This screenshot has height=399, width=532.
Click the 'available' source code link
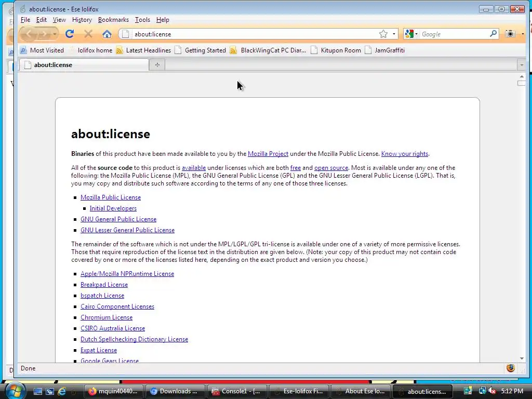coord(194,168)
